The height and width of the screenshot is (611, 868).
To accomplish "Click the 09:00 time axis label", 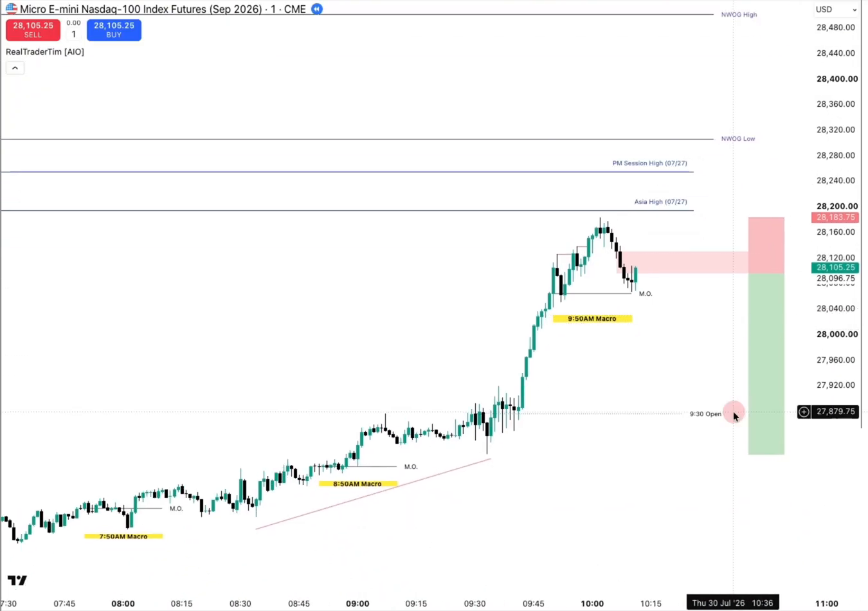I will point(357,603).
